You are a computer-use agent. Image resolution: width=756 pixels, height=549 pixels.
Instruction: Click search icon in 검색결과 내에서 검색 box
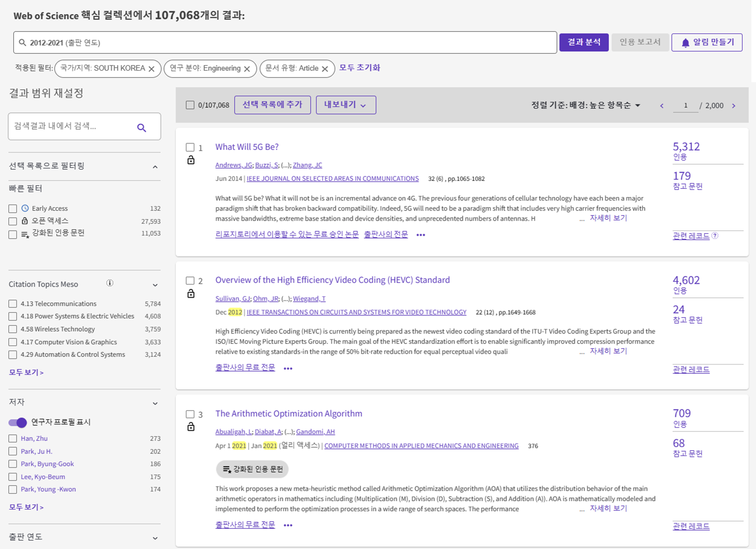tap(141, 128)
